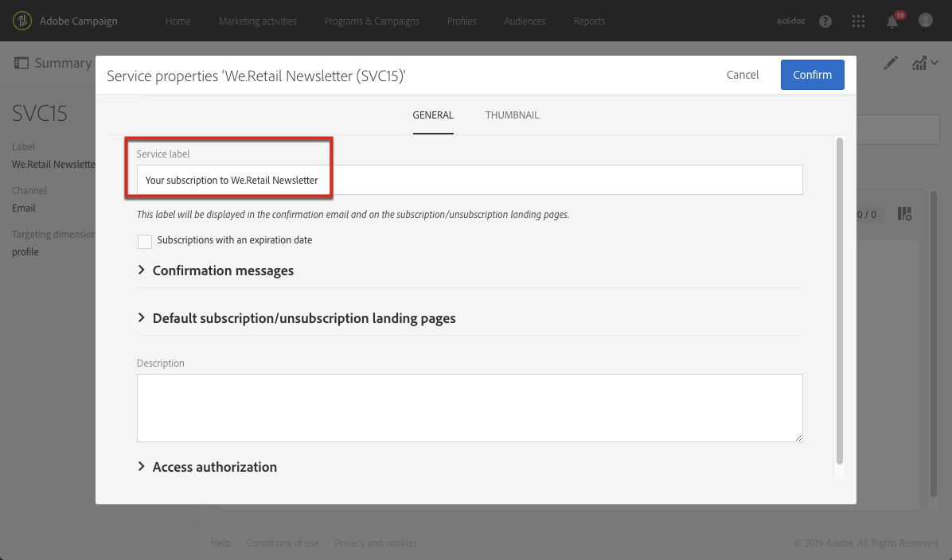Click the Help footer link

click(220, 543)
